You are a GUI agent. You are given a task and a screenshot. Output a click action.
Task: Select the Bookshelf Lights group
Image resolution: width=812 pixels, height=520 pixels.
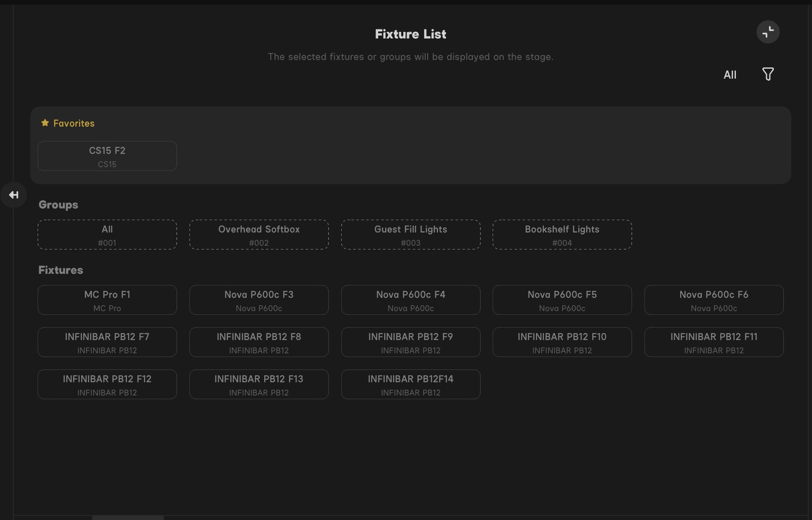562,234
